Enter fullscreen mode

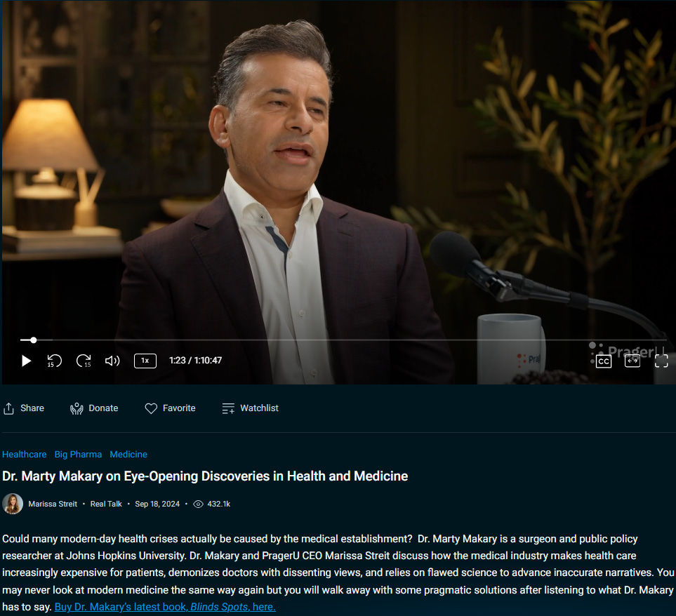point(661,361)
